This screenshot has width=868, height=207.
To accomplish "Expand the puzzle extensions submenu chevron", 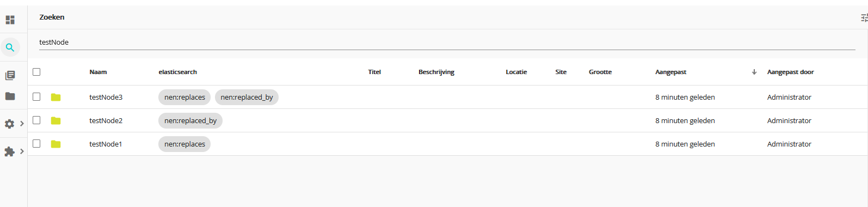I will 22,151.
